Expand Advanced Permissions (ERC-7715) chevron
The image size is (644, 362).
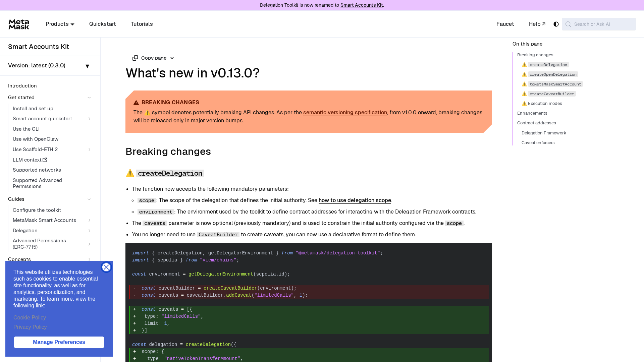89,244
